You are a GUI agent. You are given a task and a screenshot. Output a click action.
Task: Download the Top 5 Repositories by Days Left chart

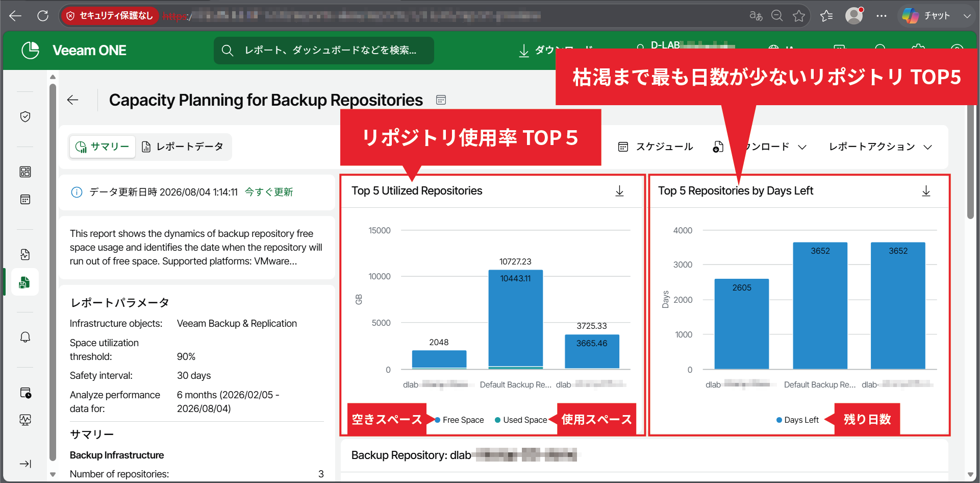point(926,191)
